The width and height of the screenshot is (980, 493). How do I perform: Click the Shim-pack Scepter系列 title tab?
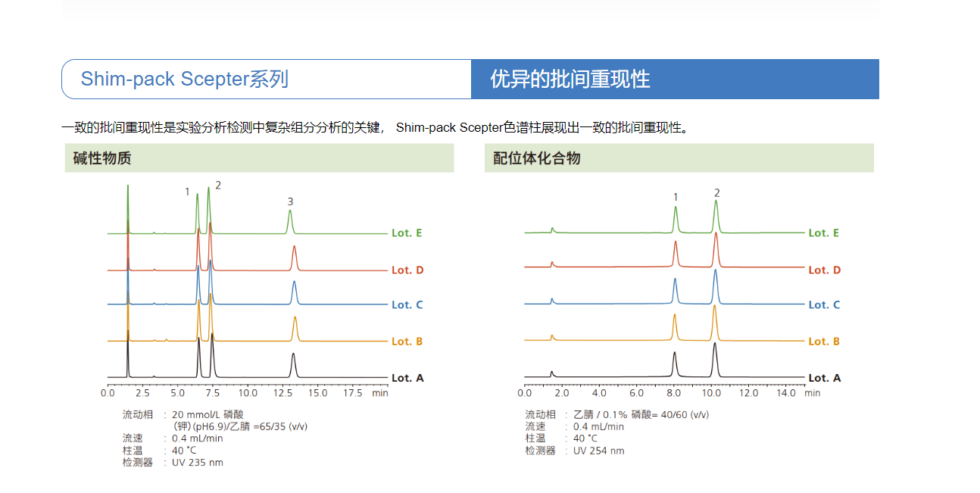pyautogui.click(x=185, y=80)
